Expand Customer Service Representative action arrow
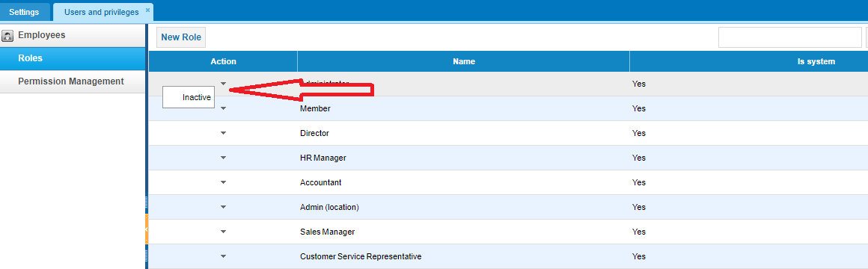Screen dimensions: 868x269 point(223,256)
